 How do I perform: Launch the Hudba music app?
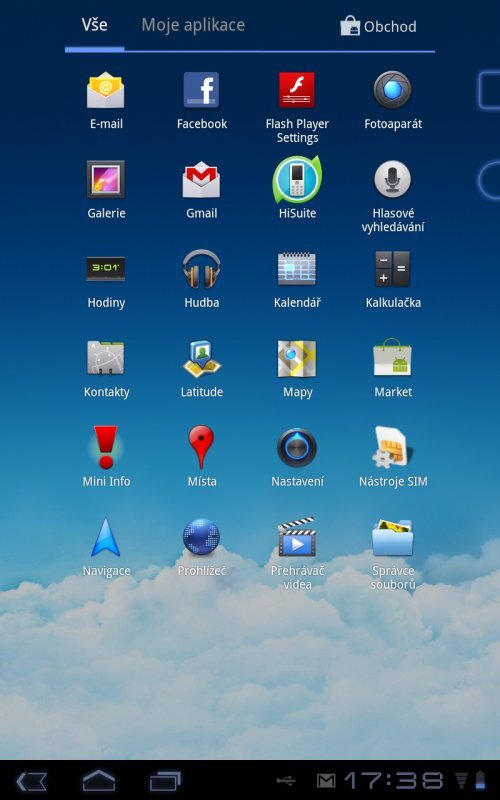coord(202,269)
